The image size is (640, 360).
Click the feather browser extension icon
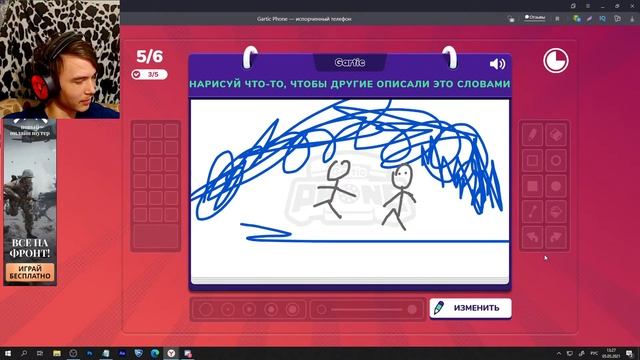(x=589, y=18)
